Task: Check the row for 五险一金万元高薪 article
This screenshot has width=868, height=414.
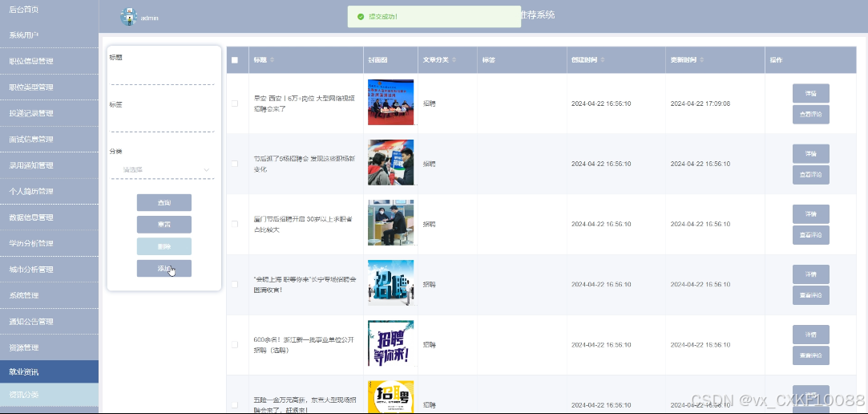Action: pos(235,405)
